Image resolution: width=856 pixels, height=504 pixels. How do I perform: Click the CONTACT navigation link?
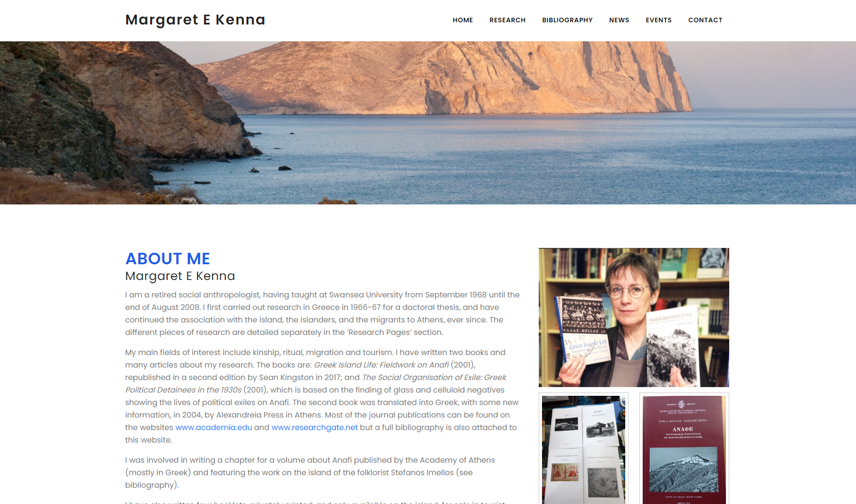point(705,20)
